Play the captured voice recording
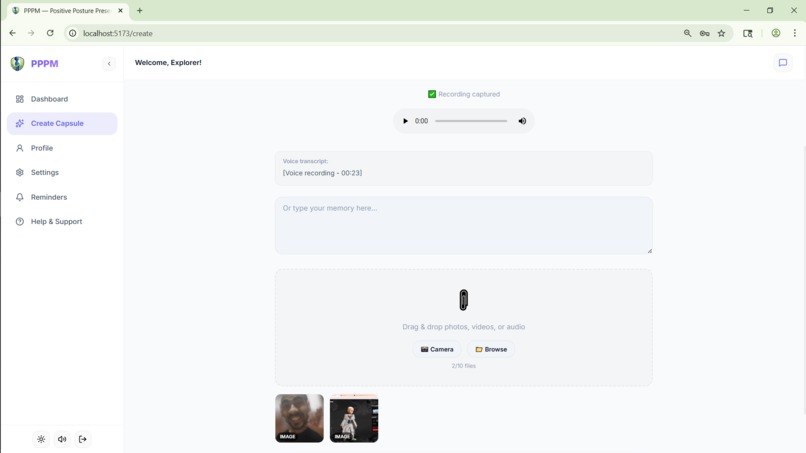The height and width of the screenshot is (453, 806). [x=405, y=121]
